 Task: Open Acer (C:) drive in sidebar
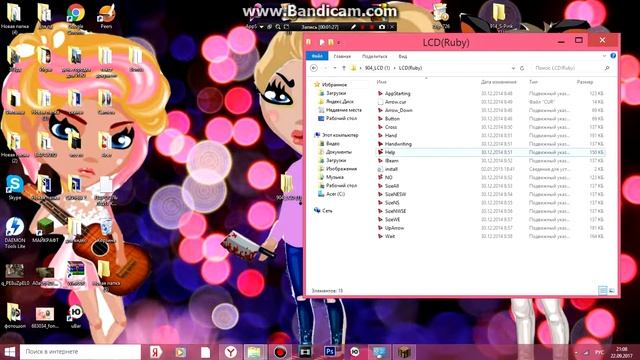click(x=335, y=194)
